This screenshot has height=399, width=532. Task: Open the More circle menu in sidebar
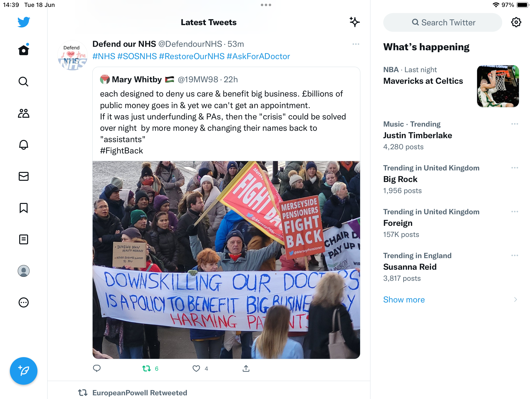tap(24, 302)
